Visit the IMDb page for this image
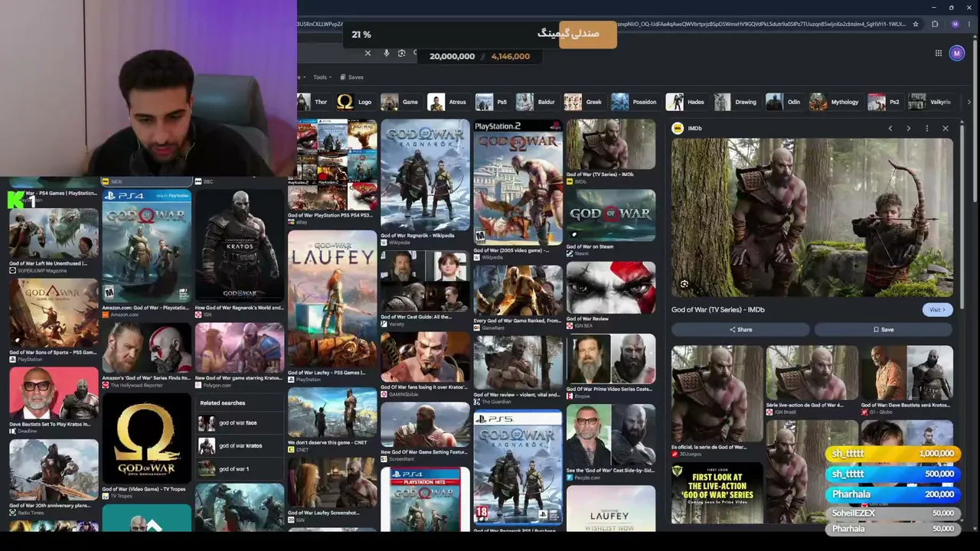The width and height of the screenshot is (980, 551). [937, 310]
